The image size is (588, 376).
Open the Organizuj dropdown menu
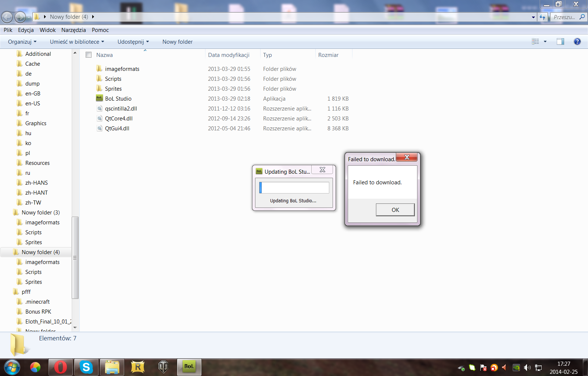tap(22, 42)
